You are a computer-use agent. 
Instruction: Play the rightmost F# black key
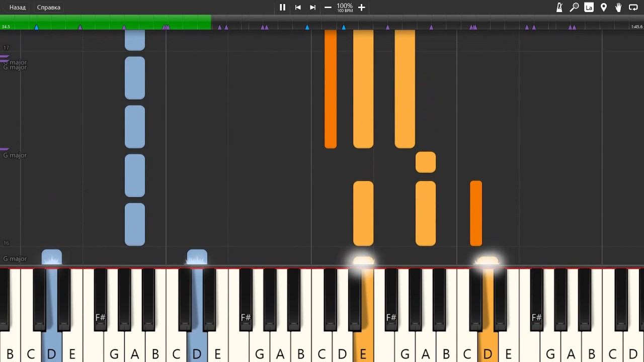click(536, 299)
